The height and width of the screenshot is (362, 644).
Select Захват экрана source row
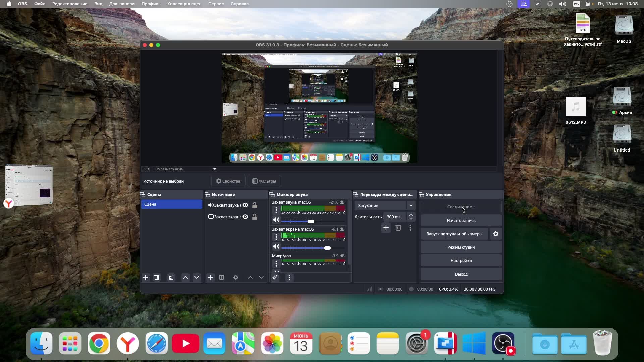pyautogui.click(x=236, y=217)
